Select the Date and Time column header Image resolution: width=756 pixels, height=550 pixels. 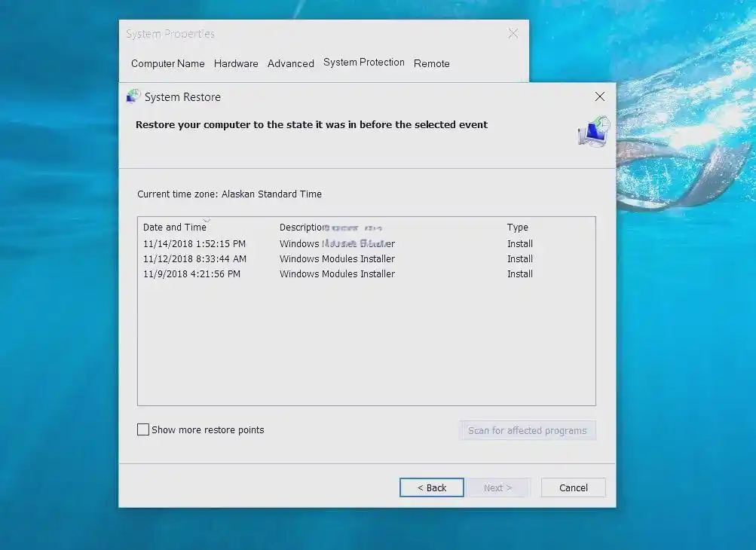click(x=175, y=227)
